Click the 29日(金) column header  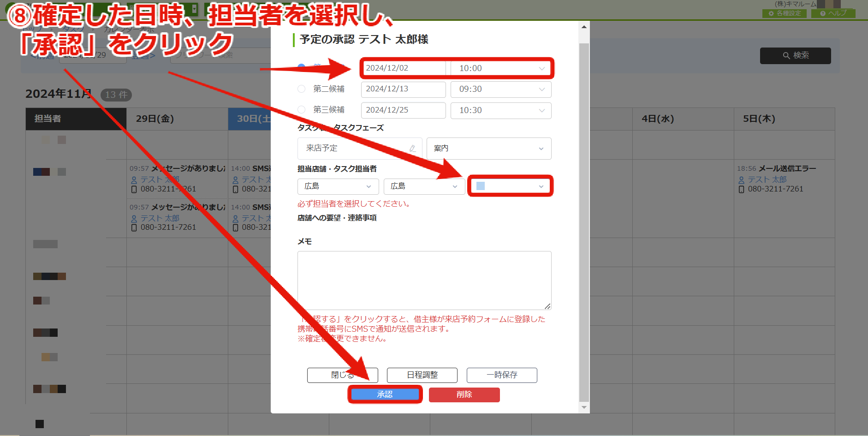(177, 119)
